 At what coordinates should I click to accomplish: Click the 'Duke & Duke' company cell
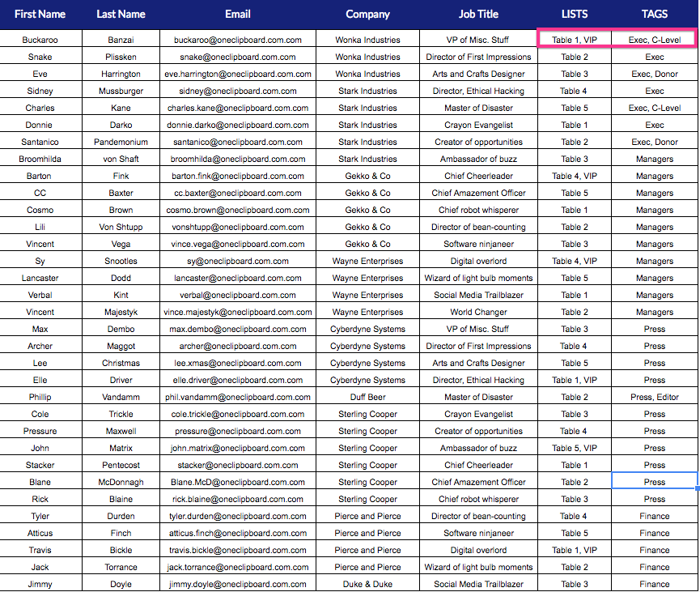pos(368,583)
